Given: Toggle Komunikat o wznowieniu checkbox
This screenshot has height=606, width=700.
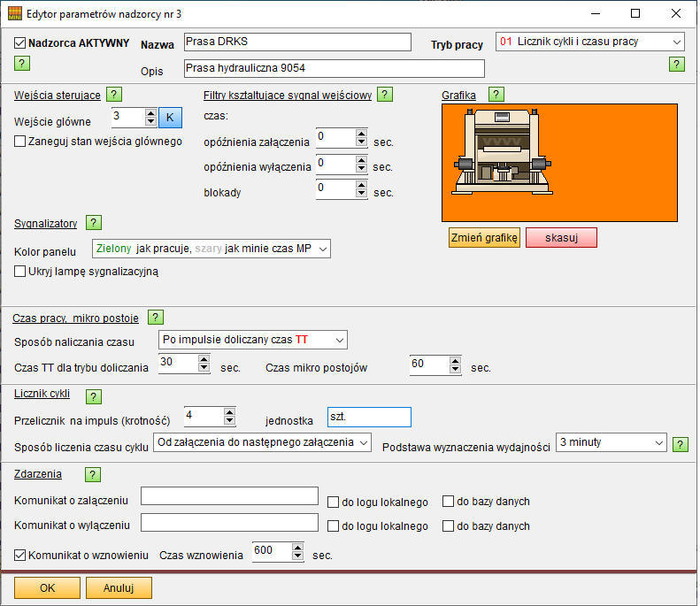Looking at the screenshot, I should point(19,555).
